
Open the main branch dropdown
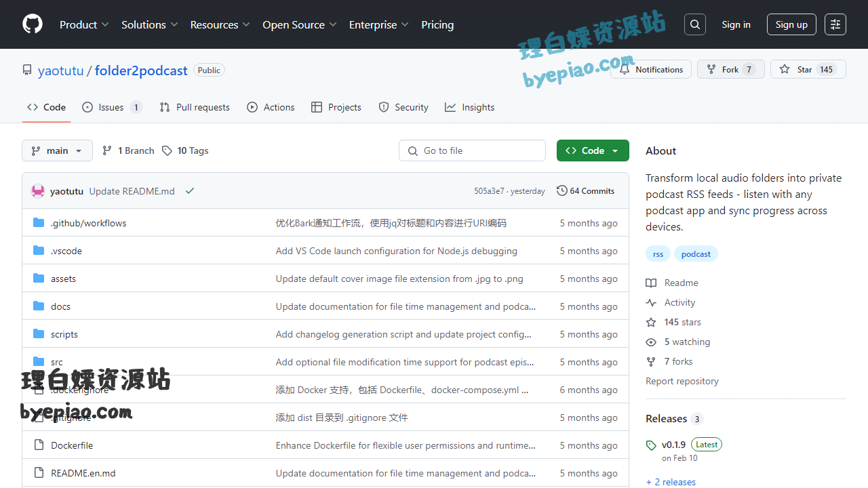pos(57,150)
